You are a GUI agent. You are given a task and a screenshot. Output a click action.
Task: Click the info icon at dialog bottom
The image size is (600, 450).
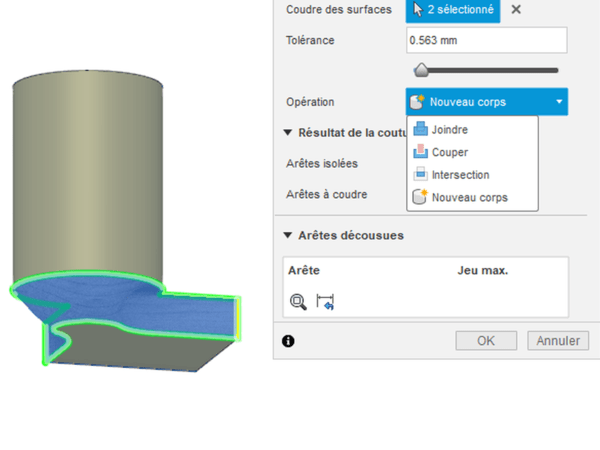pos(288,341)
